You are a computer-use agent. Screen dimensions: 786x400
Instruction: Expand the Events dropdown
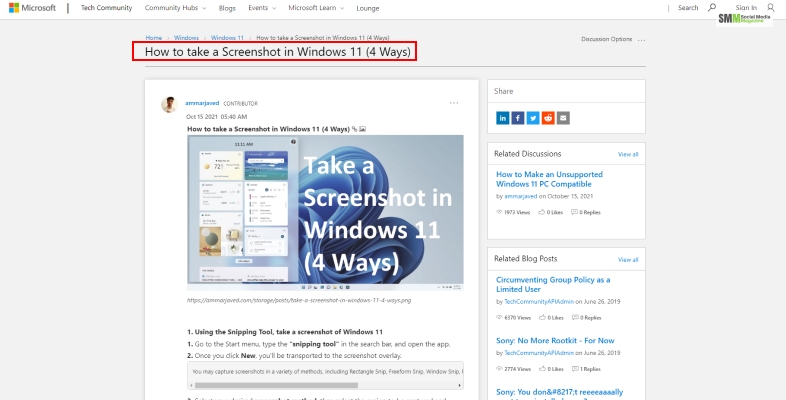[262, 8]
